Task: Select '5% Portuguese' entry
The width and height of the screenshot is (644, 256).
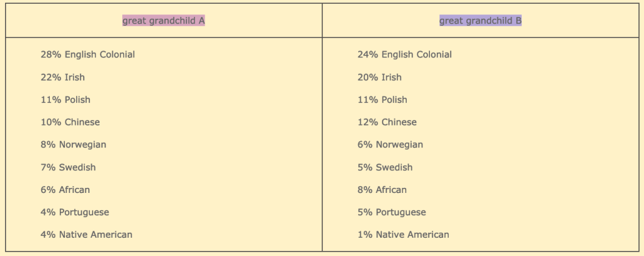Action: (x=391, y=212)
